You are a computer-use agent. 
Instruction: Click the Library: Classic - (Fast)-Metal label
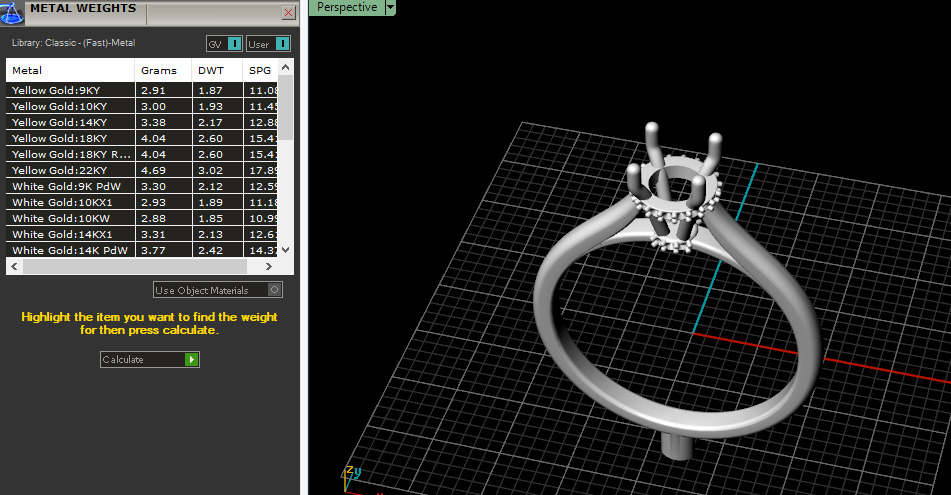click(x=73, y=42)
